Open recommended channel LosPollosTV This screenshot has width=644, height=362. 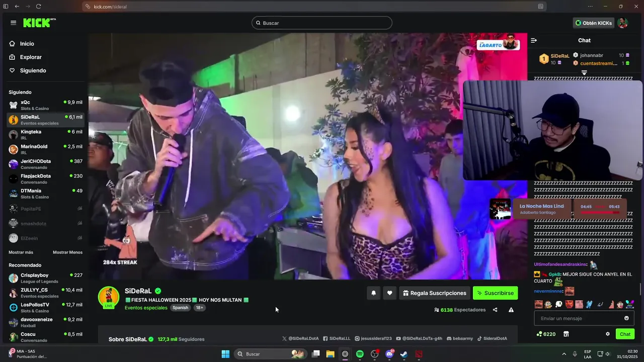point(45,308)
